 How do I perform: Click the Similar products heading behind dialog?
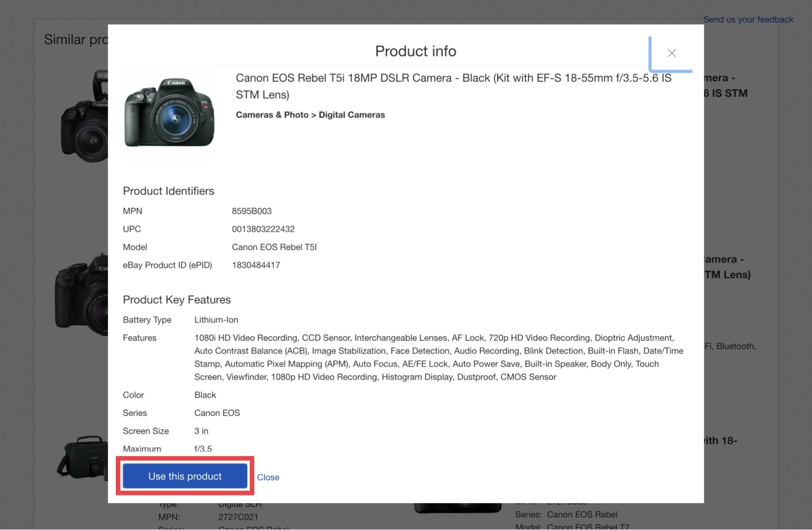pyautogui.click(x=76, y=39)
